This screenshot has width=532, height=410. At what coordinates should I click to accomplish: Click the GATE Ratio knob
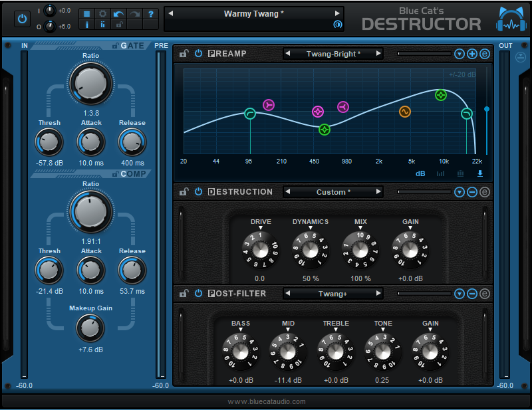90,84
